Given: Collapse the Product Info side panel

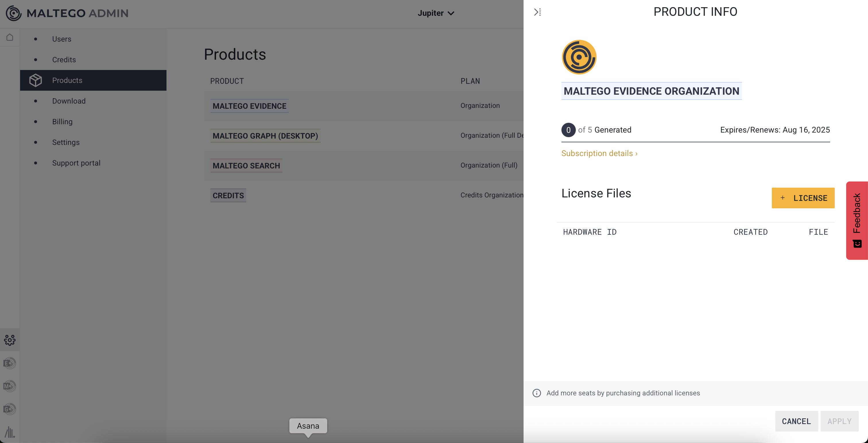Looking at the screenshot, I should pos(537,12).
